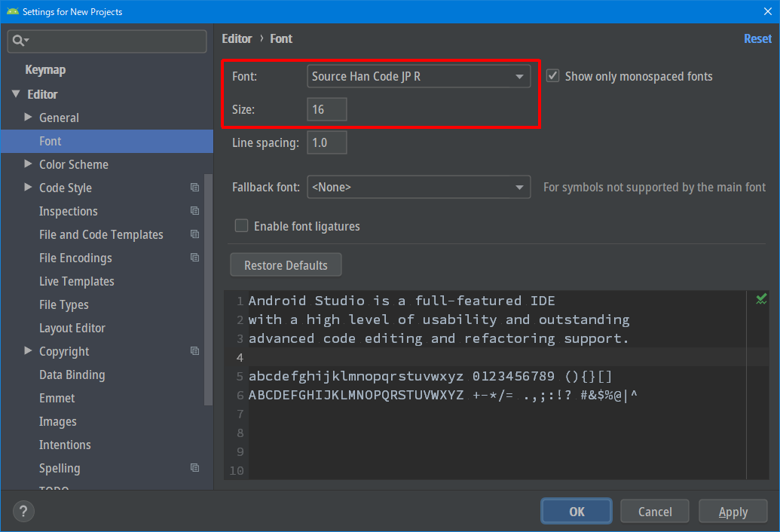Image resolution: width=780 pixels, height=532 pixels.
Task: Click the green checkmark inspection icon in preview
Action: pyautogui.click(x=761, y=299)
